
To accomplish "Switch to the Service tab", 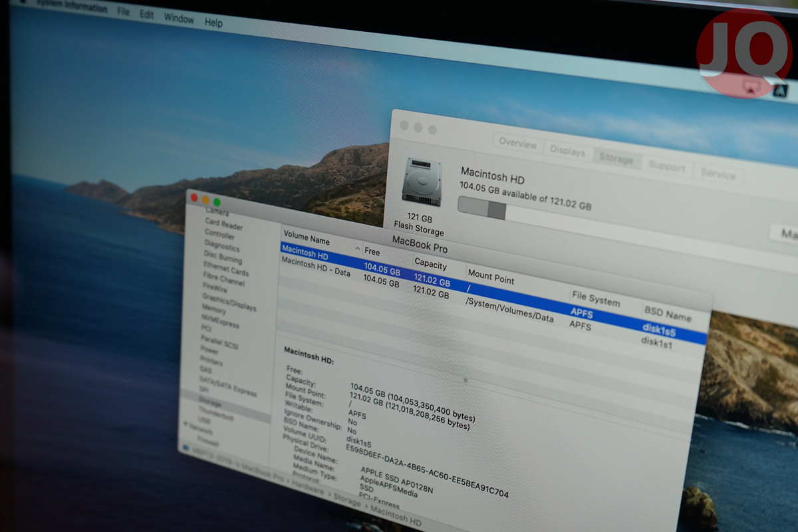I will [718, 175].
